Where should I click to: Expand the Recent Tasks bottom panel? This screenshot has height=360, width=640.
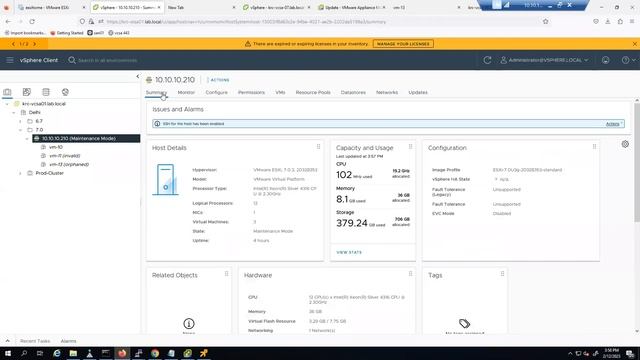click(7, 341)
